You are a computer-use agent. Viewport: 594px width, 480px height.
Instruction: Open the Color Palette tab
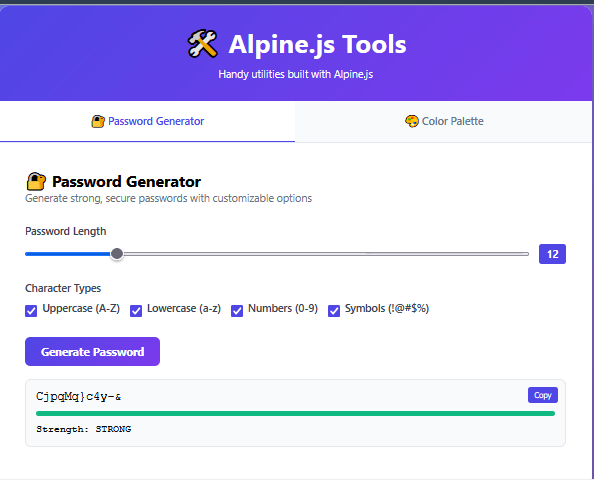[444, 122]
